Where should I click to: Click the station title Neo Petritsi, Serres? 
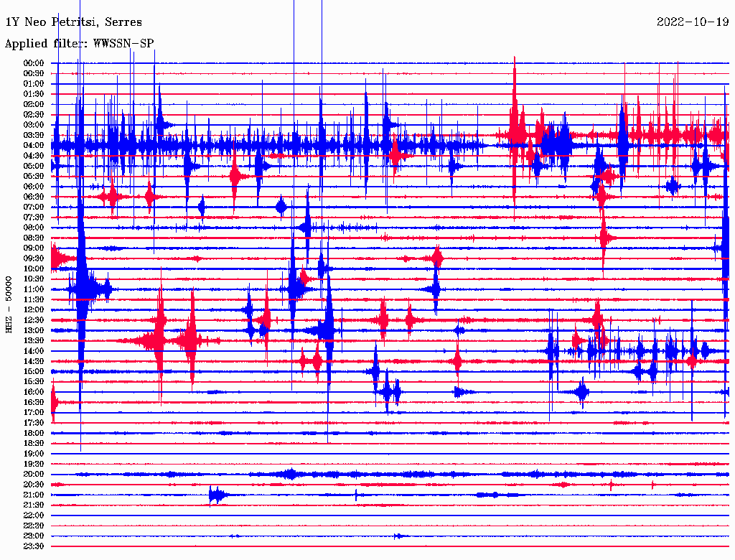click(74, 22)
